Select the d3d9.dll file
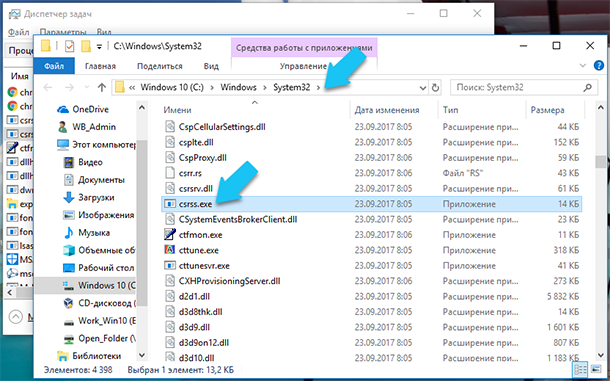The width and height of the screenshot is (610, 381). (194, 327)
